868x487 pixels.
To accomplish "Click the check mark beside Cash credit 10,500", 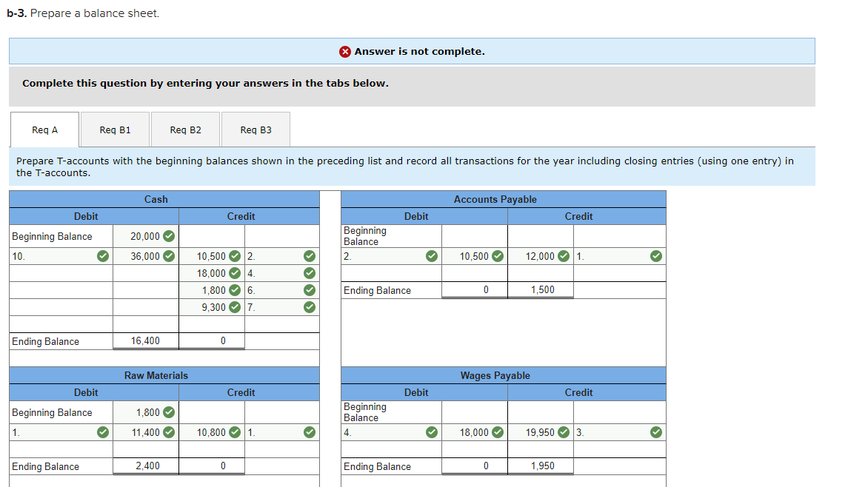I will tap(235, 256).
